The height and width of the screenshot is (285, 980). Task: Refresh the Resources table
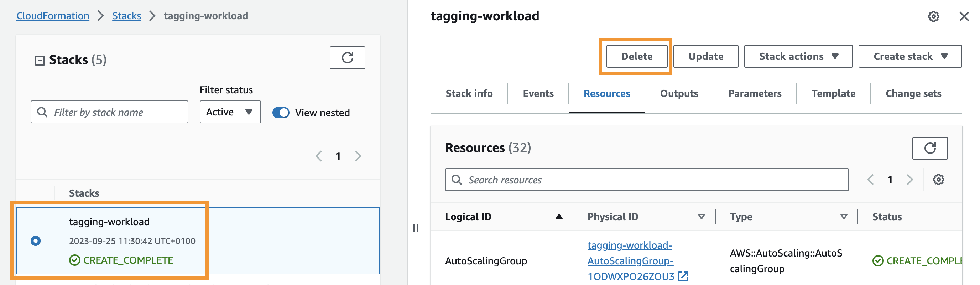coord(929,148)
